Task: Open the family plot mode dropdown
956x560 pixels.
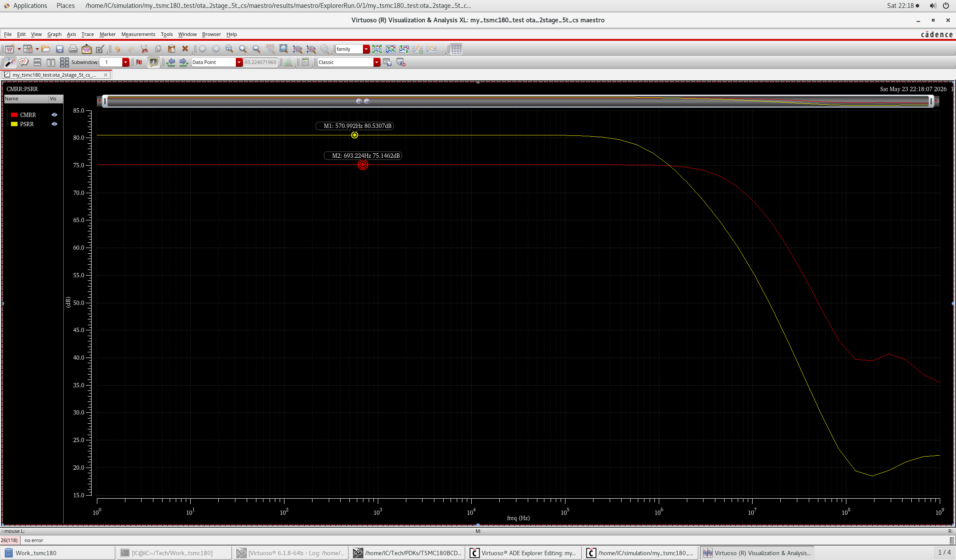Action: coord(366,49)
